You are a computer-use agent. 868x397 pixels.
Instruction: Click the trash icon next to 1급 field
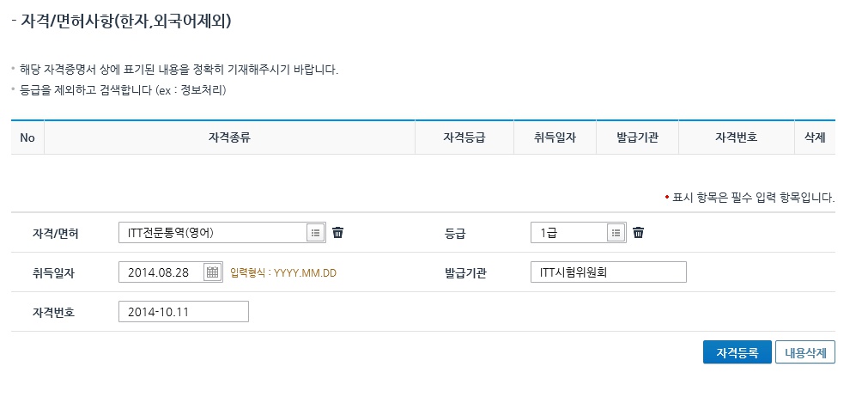639,232
